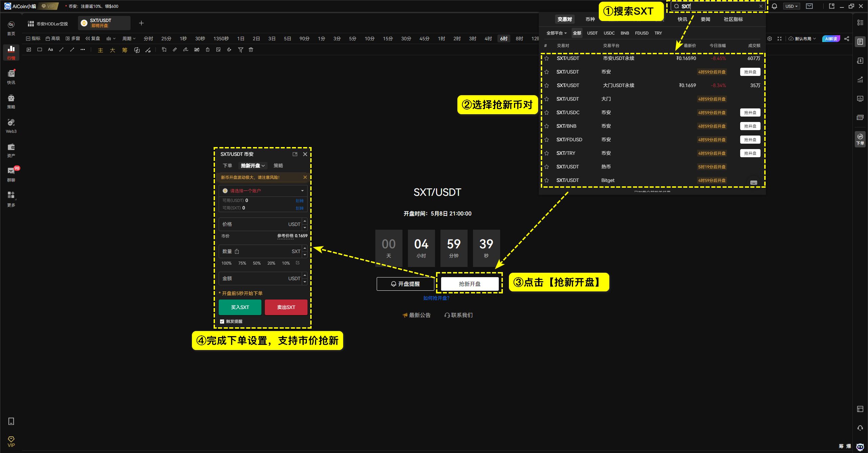Star the SXT/USDT Bitget pair
This screenshot has height=453, width=868.
(x=547, y=180)
